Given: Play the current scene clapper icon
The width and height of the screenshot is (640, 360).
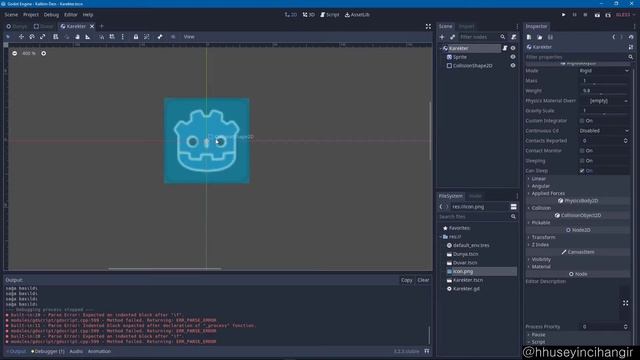Looking at the screenshot, I should pyautogui.click(x=597, y=15).
